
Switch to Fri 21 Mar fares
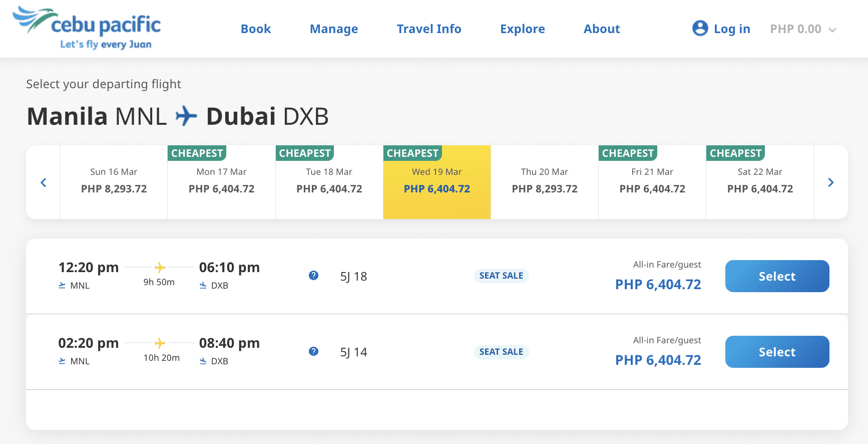point(652,182)
